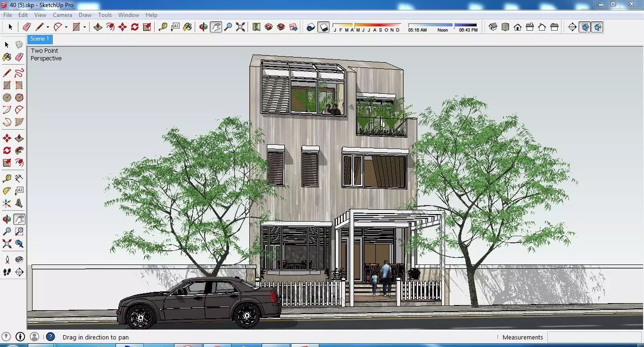Open the Instructor help icon in status bar
The width and height of the screenshot is (644, 347).
coord(50,337)
